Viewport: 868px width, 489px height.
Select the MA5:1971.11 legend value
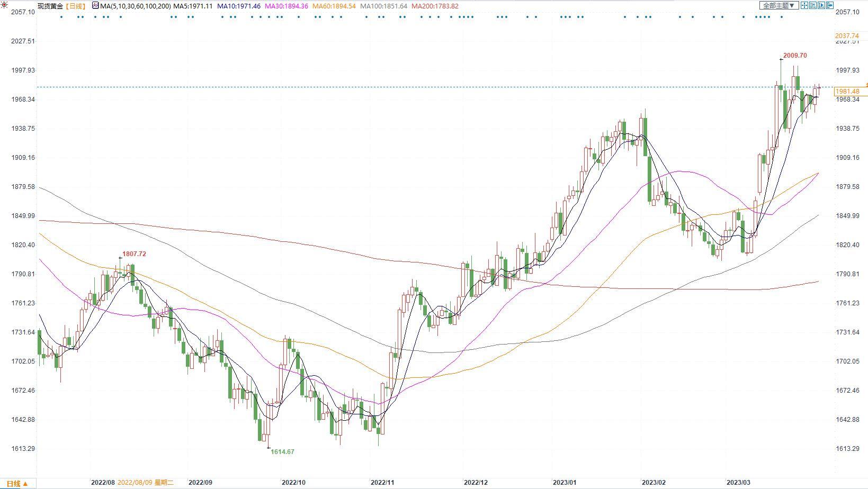pos(193,6)
